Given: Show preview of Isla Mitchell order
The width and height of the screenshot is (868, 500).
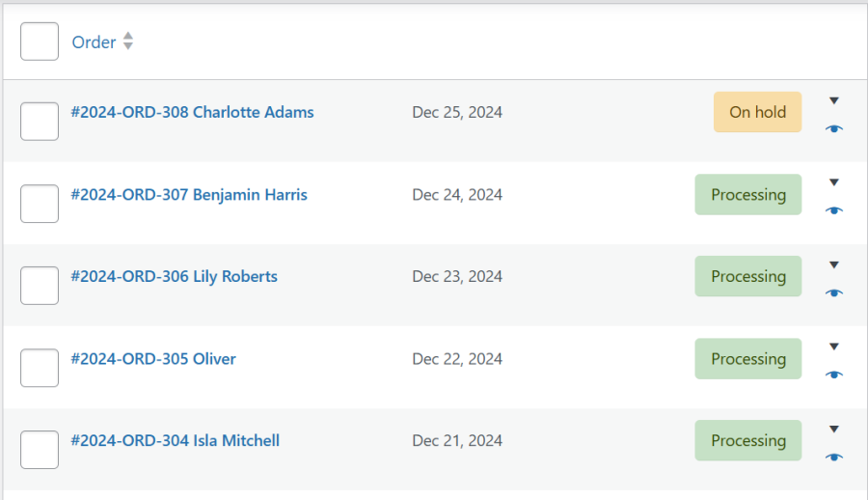Looking at the screenshot, I should 834,457.
